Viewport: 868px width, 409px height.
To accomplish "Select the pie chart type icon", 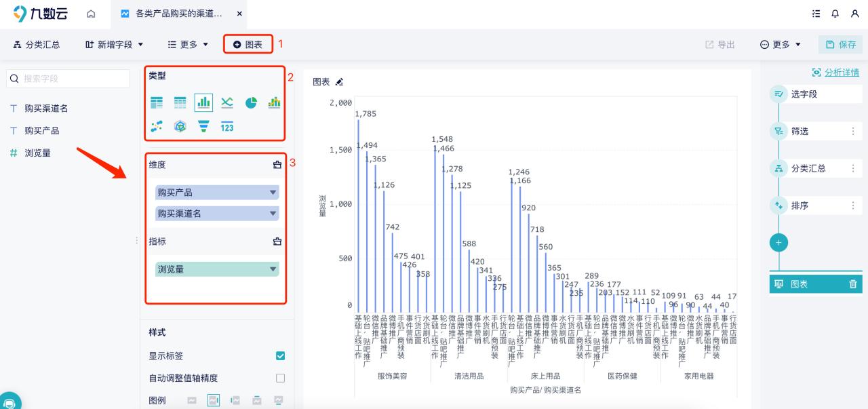I will point(251,102).
